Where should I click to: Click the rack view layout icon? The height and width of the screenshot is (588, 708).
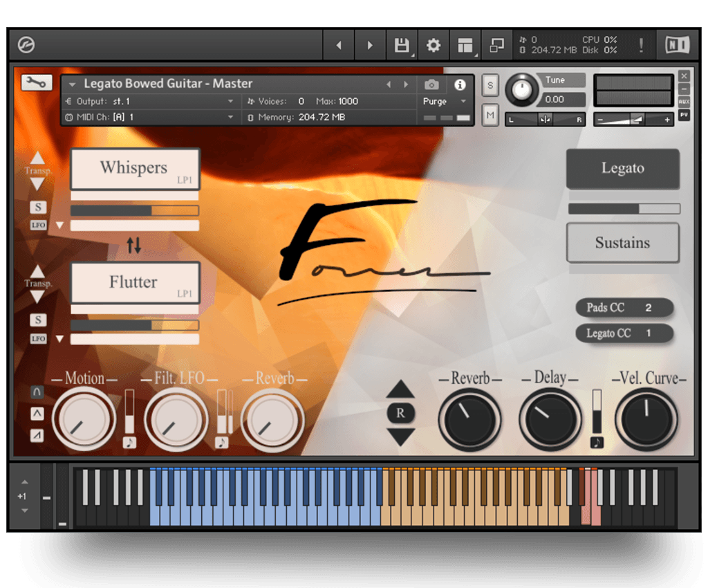point(465,46)
